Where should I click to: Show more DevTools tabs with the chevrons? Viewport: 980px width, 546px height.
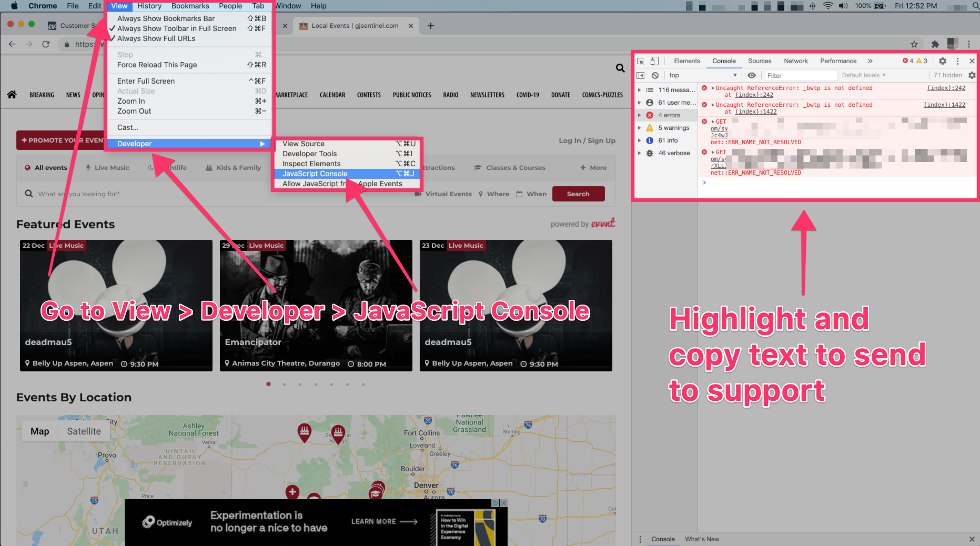870,61
